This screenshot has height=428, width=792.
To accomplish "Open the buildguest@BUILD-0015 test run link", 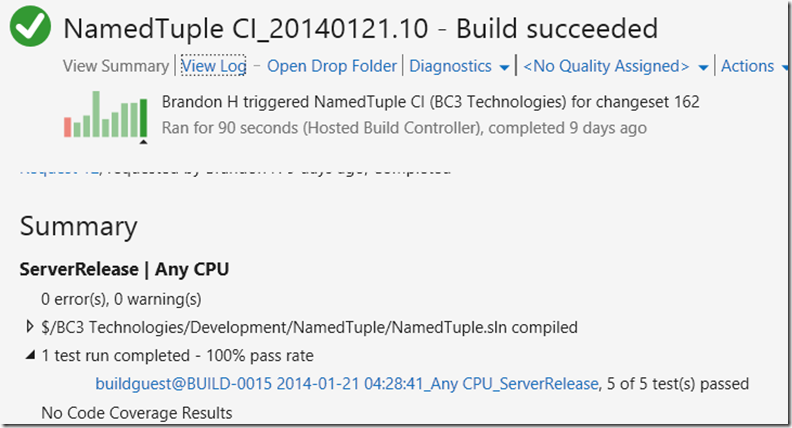I will [346, 384].
